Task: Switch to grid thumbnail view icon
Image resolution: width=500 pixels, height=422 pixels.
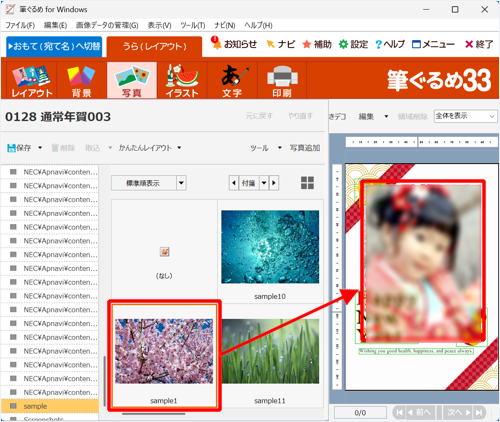Action: click(x=307, y=183)
